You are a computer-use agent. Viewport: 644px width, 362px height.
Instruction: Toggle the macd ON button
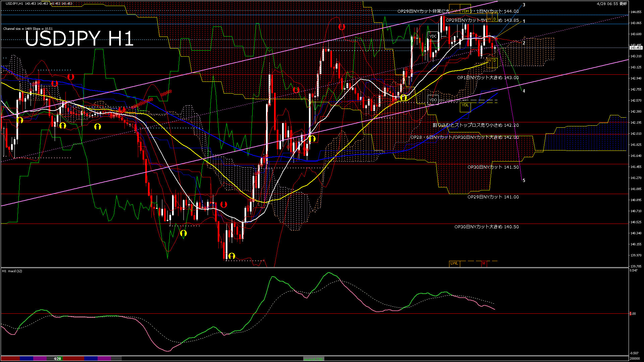pos(314,359)
